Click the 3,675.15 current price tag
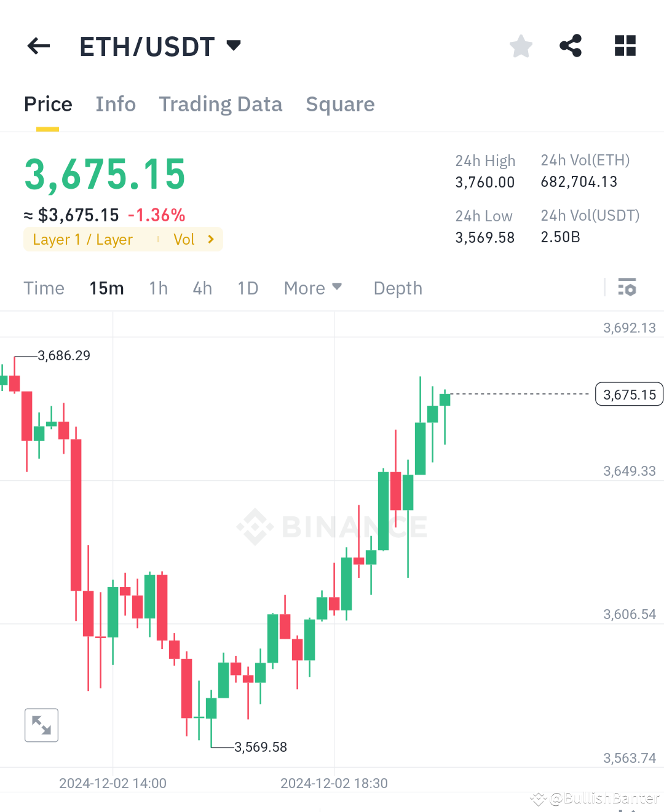The height and width of the screenshot is (812, 664). click(x=629, y=394)
